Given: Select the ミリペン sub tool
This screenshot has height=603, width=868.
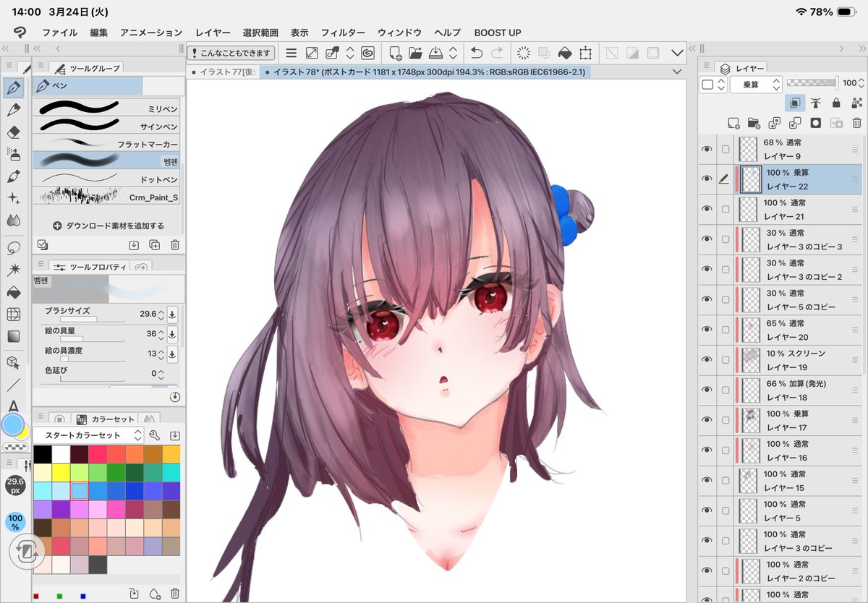Looking at the screenshot, I should click(106, 107).
